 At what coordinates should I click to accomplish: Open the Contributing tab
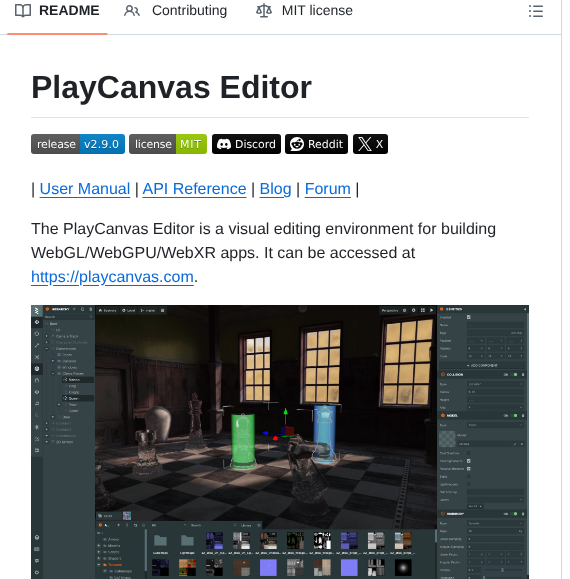(x=175, y=11)
